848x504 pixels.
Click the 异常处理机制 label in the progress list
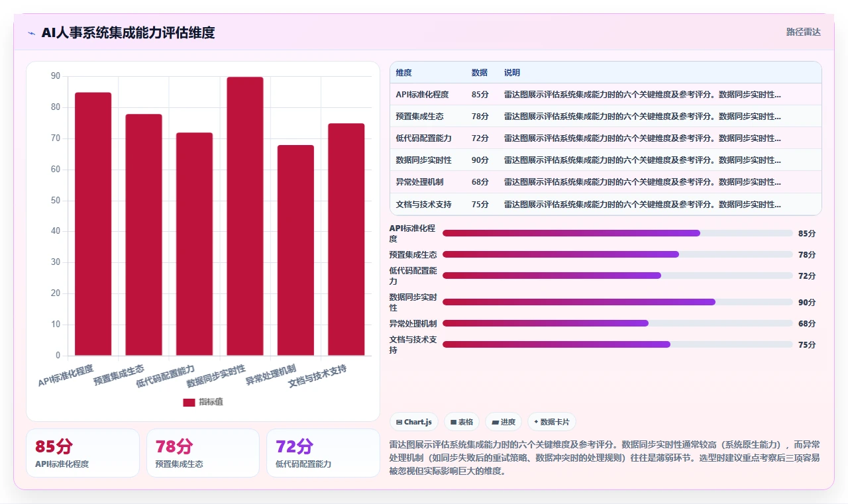coord(413,323)
